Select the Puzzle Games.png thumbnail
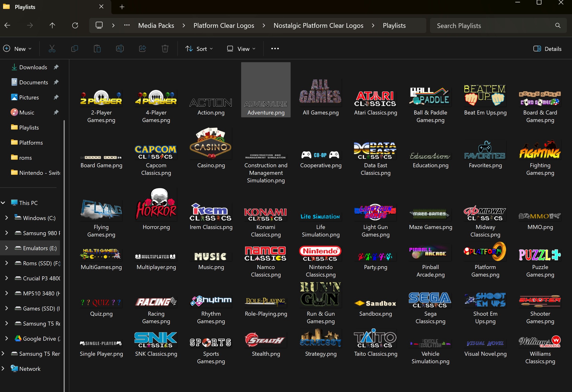 [x=540, y=255]
